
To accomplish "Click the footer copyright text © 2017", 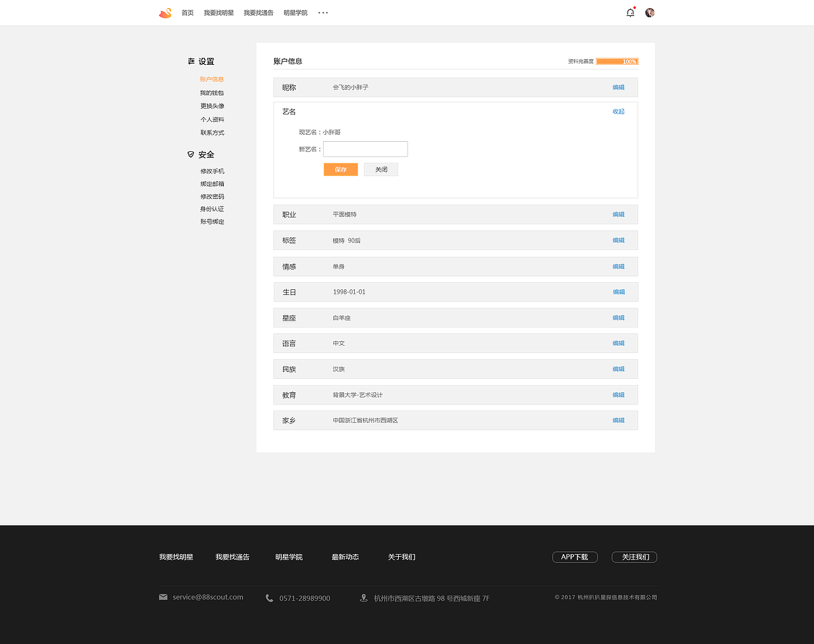I will [x=606, y=598].
